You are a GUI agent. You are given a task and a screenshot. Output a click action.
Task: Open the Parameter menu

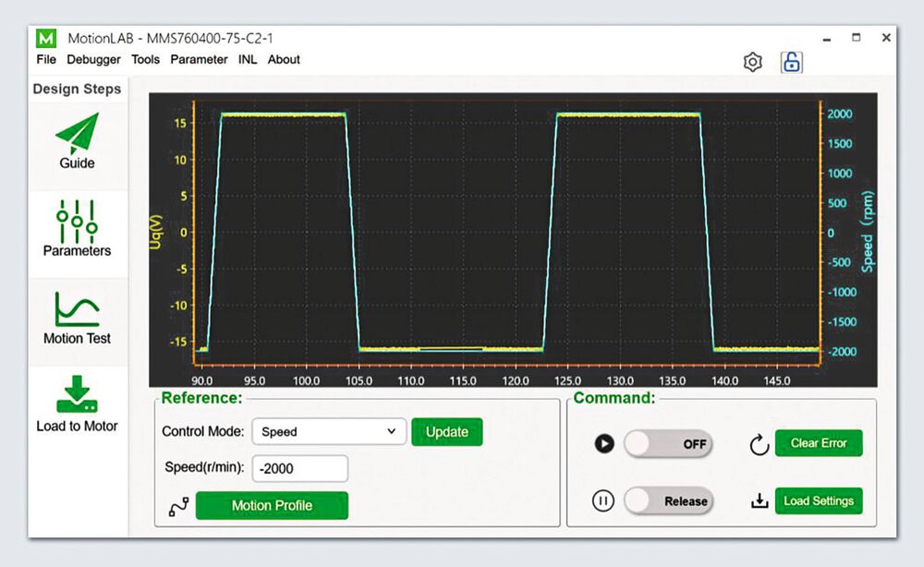(199, 59)
